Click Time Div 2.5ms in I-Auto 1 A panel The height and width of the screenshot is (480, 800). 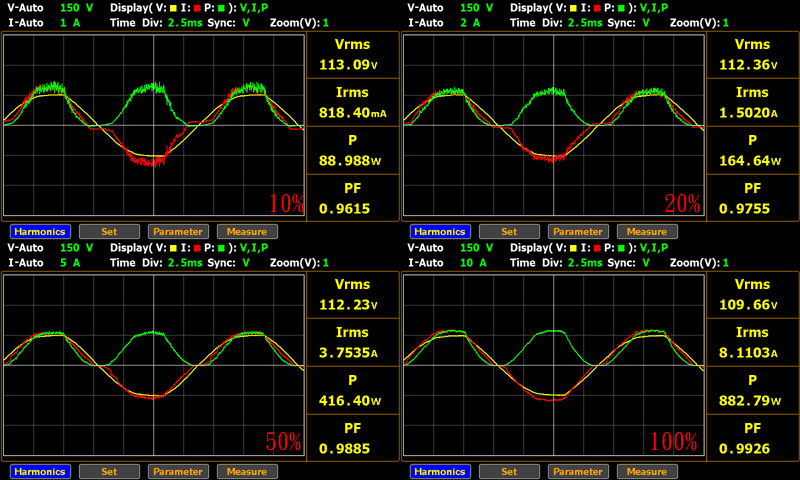pos(185,23)
